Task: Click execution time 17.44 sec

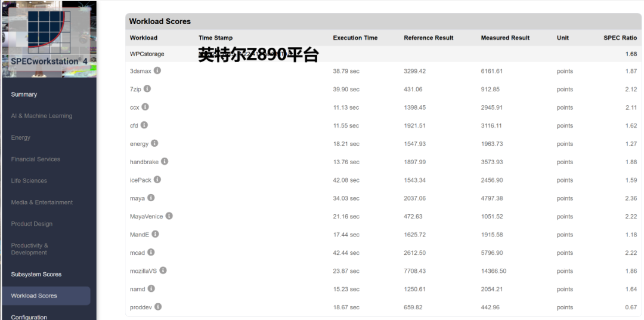Action: coord(346,235)
